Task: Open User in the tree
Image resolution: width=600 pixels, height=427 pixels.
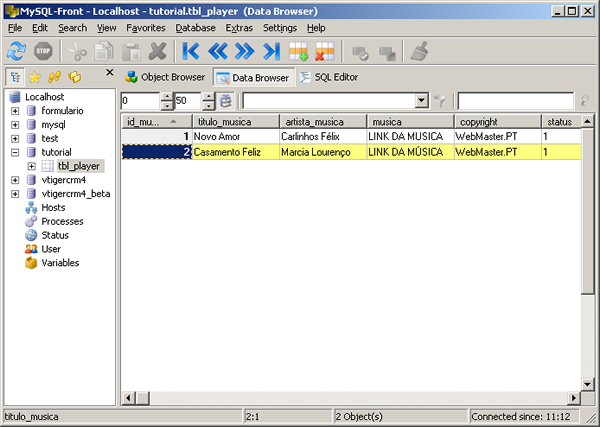Action: point(51,249)
